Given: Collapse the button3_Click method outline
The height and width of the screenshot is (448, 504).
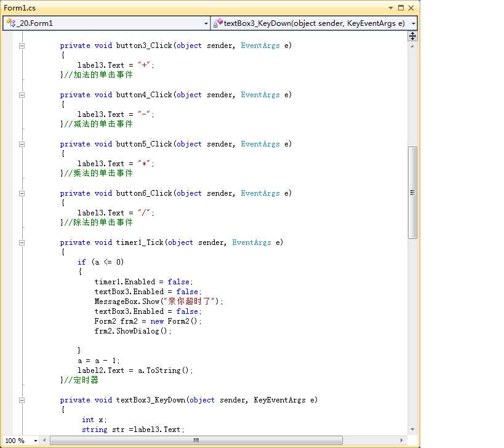Looking at the screenshot, I should 22,46.
